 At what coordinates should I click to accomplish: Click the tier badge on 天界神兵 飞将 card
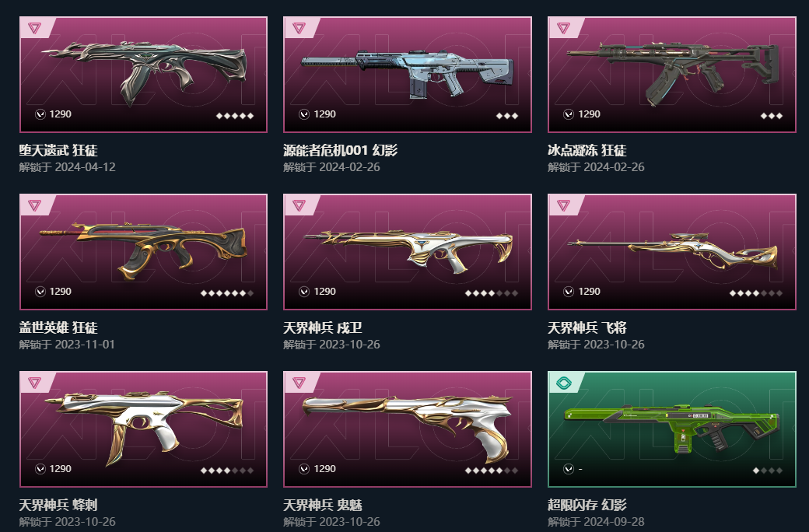(563, 205)
